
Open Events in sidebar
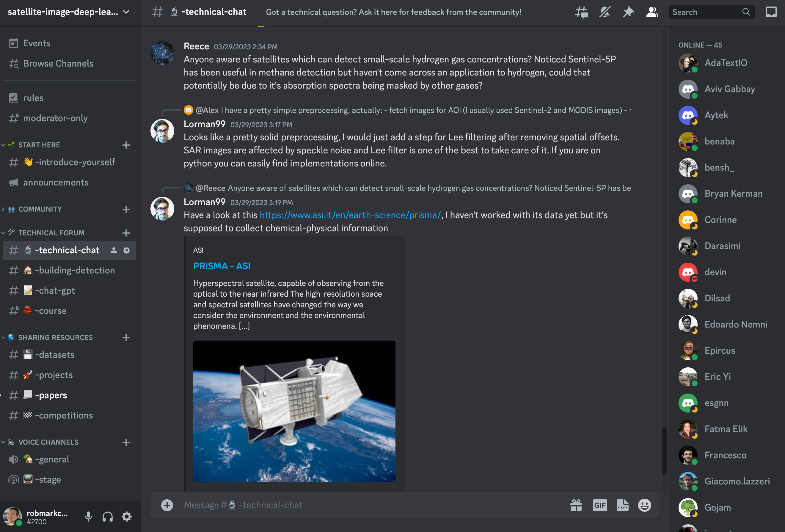click(x=70, y=43)
